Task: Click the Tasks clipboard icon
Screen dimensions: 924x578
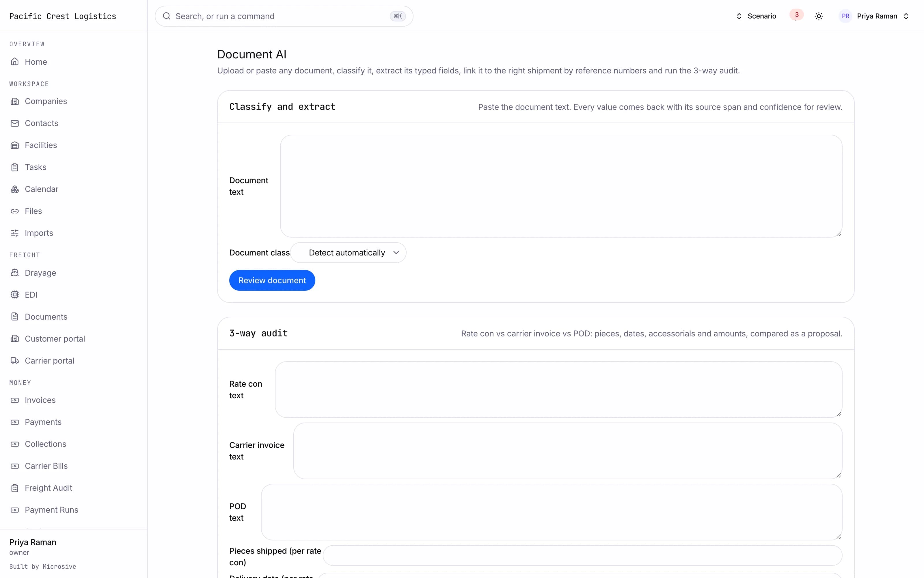Action: pyautogui.click(x=14, y=167)
